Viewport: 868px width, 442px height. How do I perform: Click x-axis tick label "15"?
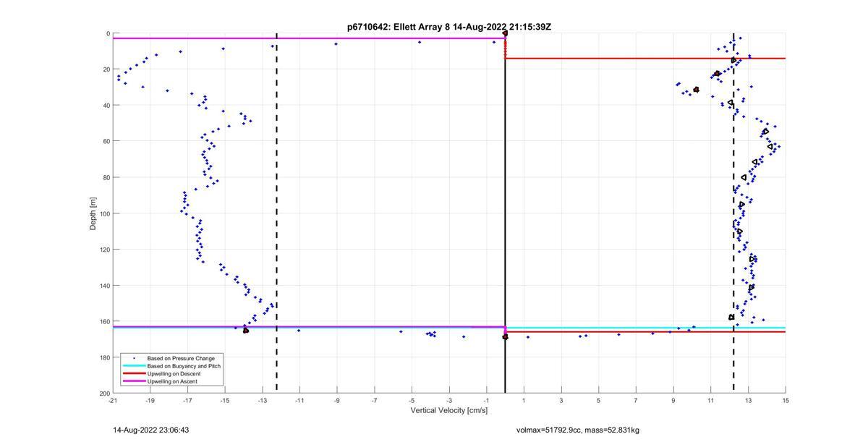tap(786, 400)
